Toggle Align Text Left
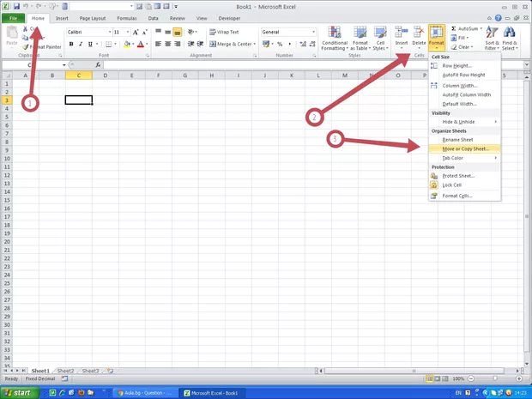This screenshot has height=399, width=532. pyautogui.click(x=158, y=44)
